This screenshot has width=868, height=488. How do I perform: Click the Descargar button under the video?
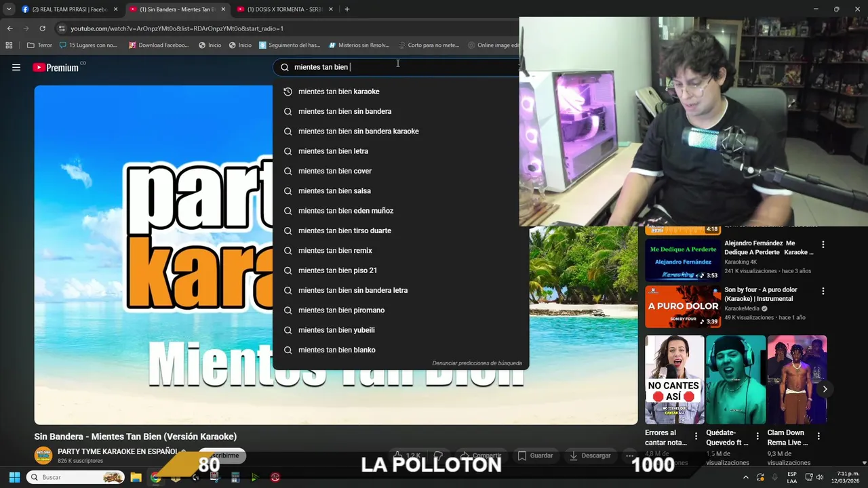590,455
